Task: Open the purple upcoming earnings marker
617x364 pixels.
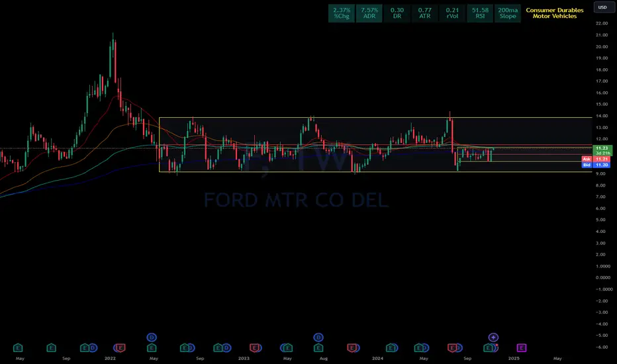Action: pos(522,348)
